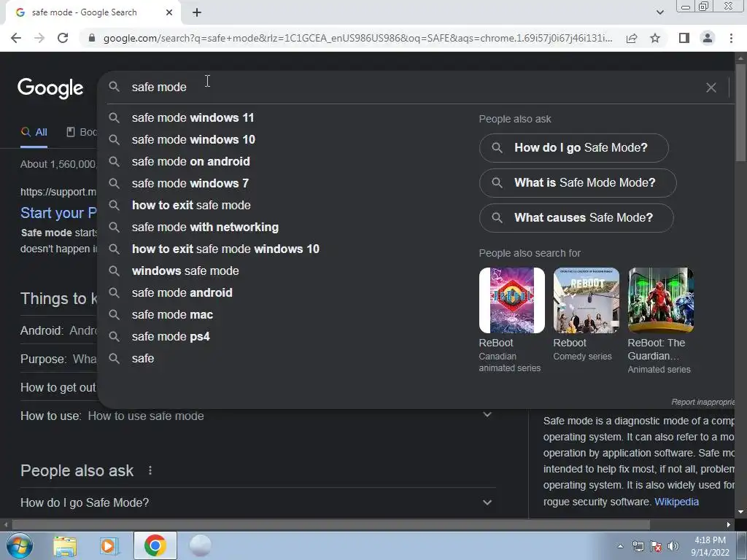Click the vertical scrollbar down arrow
This screenshot has height=560, width=747.
741,512
